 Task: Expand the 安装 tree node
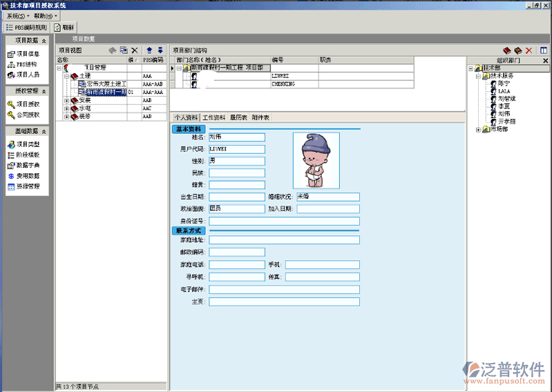pyautogui.click(x=67, y=100)
